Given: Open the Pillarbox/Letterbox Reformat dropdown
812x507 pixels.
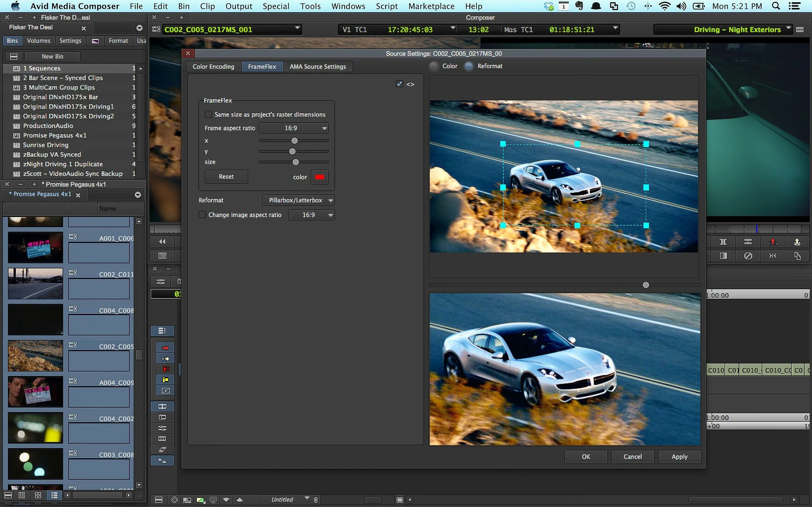Looking at the screenshot, I should point(298,200).
